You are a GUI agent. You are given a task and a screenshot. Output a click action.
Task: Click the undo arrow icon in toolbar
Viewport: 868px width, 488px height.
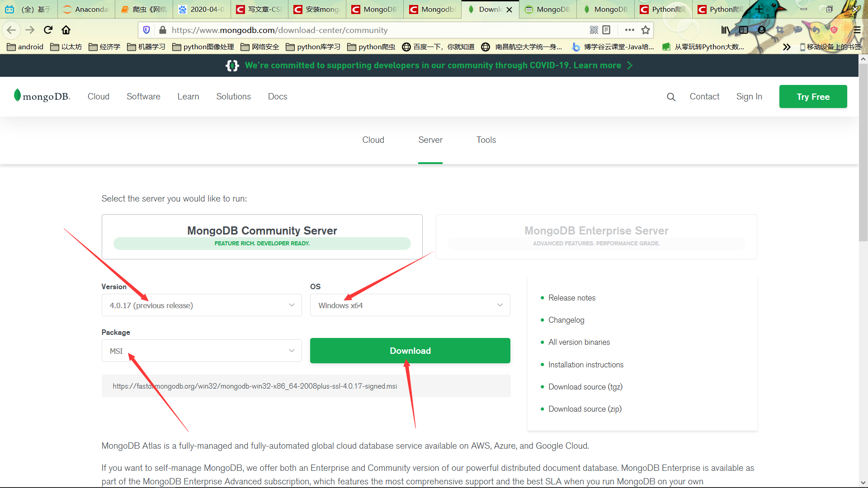[x=816, y=30]
